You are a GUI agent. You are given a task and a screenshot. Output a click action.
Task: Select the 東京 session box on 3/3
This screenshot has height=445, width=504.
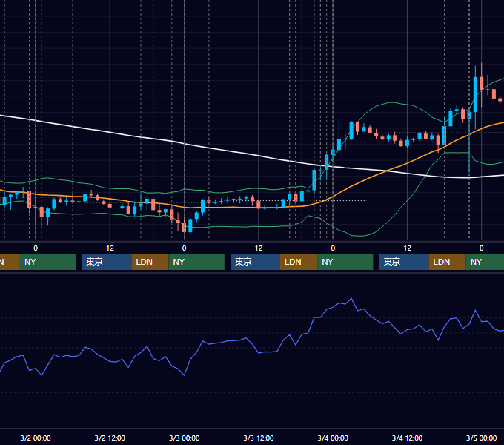click(x=255, y=262)
